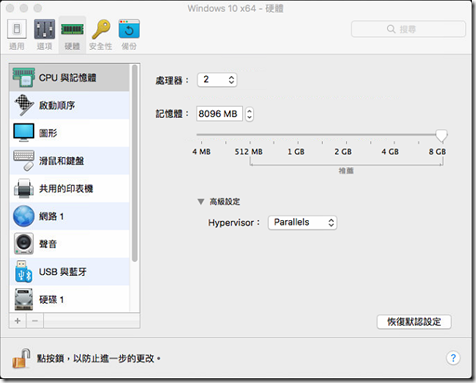The image size is (476, 383).
Task: Click the 1 GB slider label
Action: click(x=296, y=152)
